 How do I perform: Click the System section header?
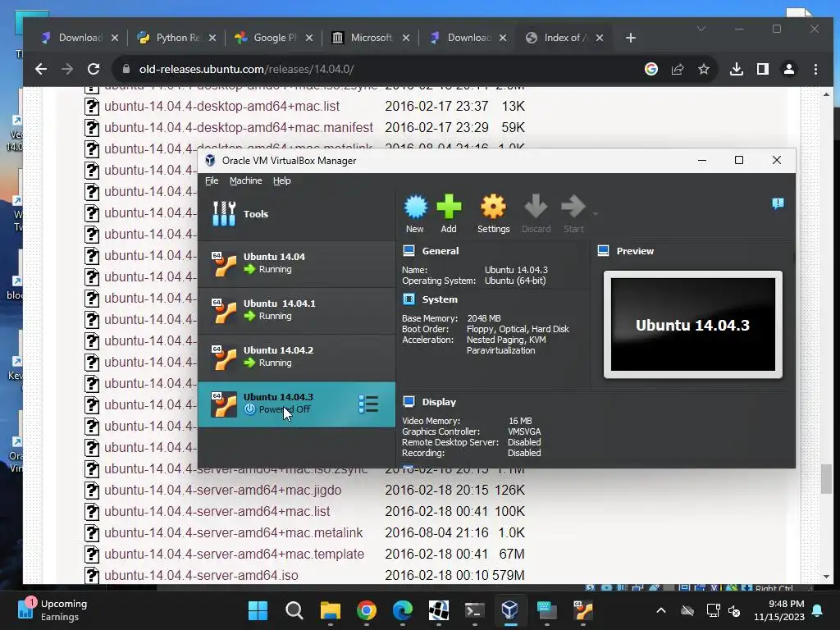point(440,299)
